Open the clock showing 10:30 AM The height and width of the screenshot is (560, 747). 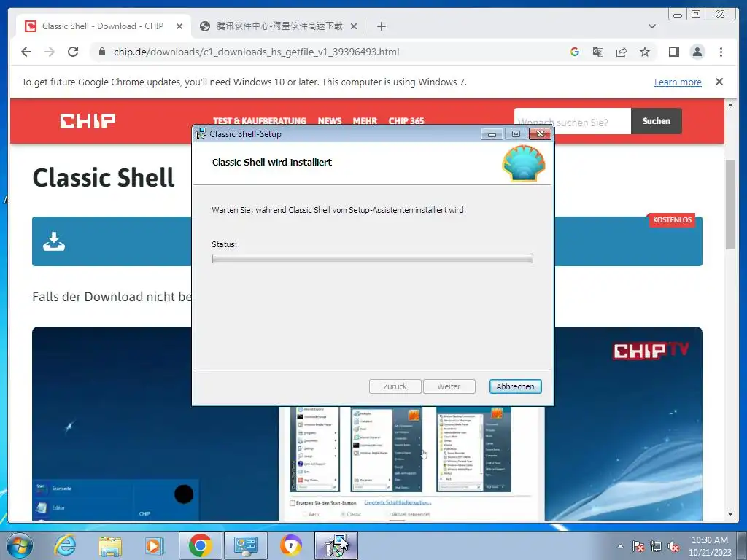(710, 546)
